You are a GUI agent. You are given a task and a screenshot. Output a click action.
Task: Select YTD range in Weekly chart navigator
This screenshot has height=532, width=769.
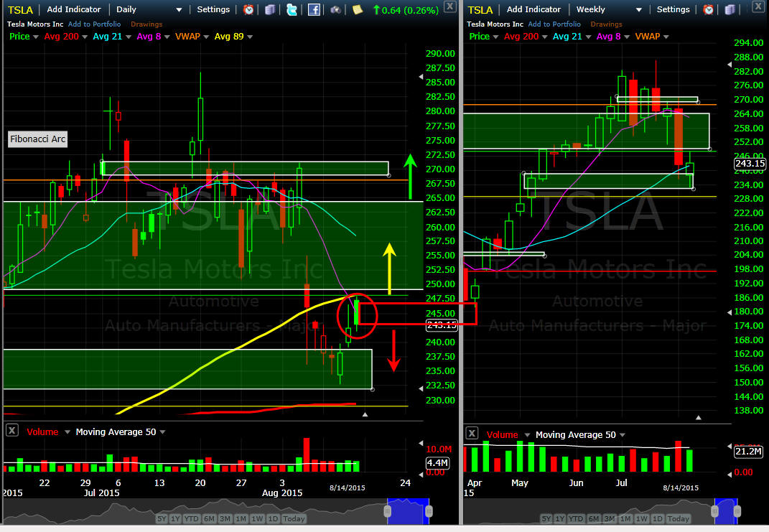[576, 519]
